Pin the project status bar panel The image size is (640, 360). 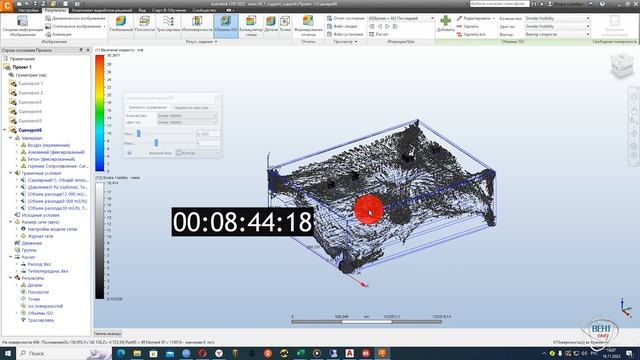(x=81, y=50)
